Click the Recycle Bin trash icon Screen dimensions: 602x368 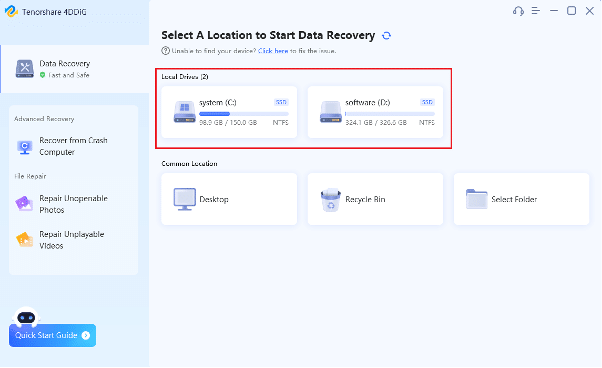click(x=331, y=200)
